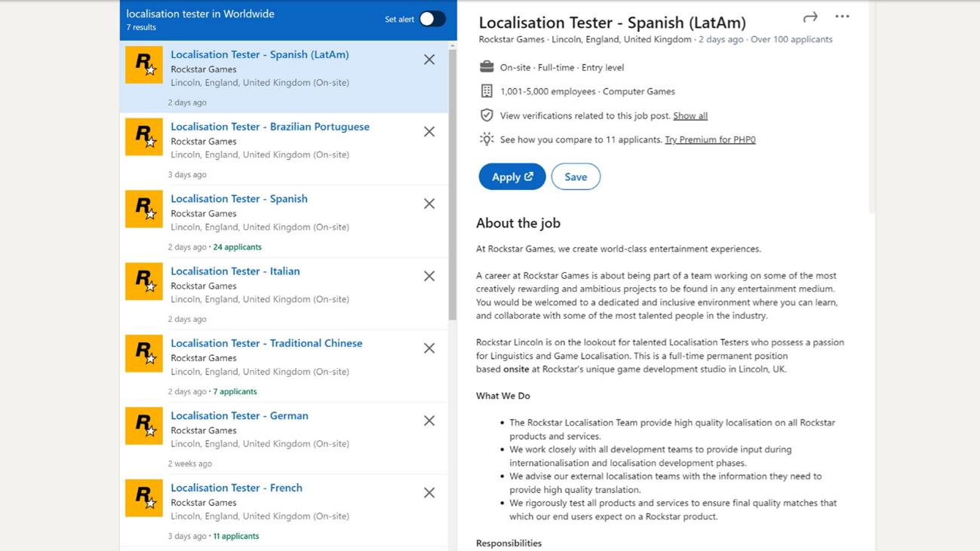The image size is (980, 551).
Task: Click the lightbulb premium insights icon
Action: [487, 139]
